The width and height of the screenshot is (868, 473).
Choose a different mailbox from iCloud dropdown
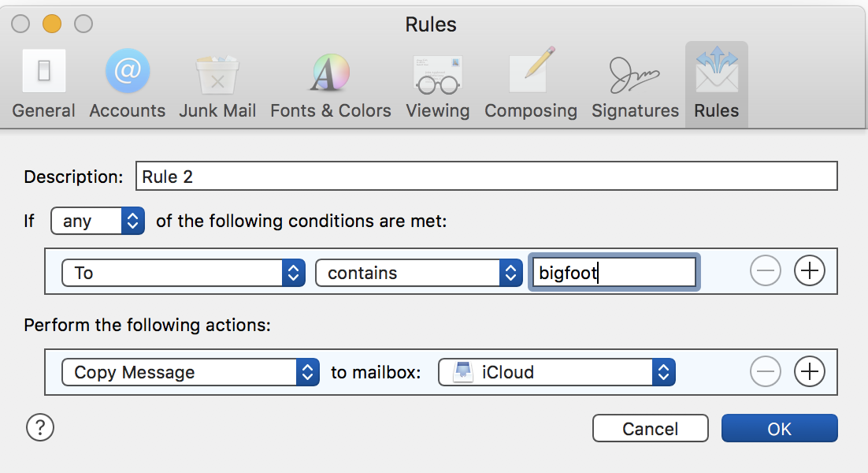pyautogui.click(x=557, y=372)
